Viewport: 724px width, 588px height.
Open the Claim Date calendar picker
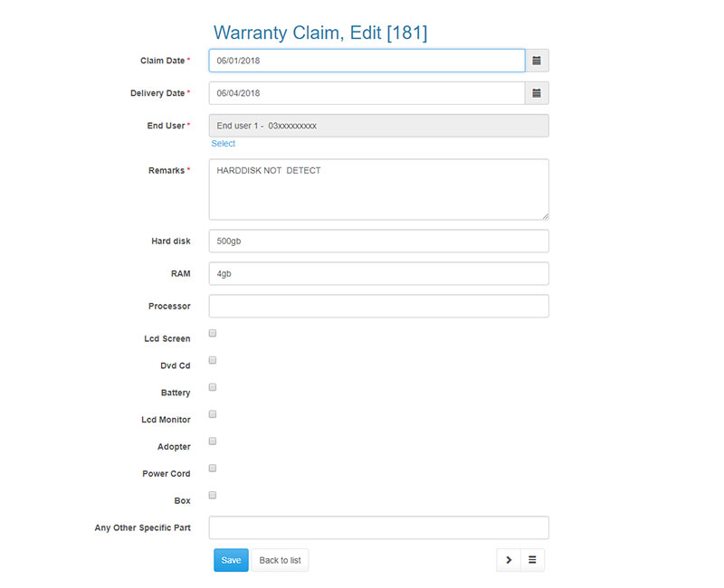coord(537,61)
